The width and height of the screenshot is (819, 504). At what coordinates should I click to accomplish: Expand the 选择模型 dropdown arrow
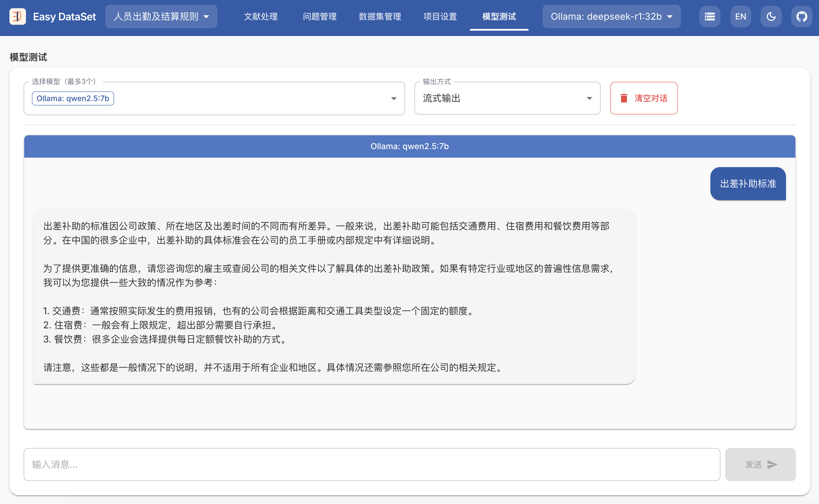click(394, 99)
